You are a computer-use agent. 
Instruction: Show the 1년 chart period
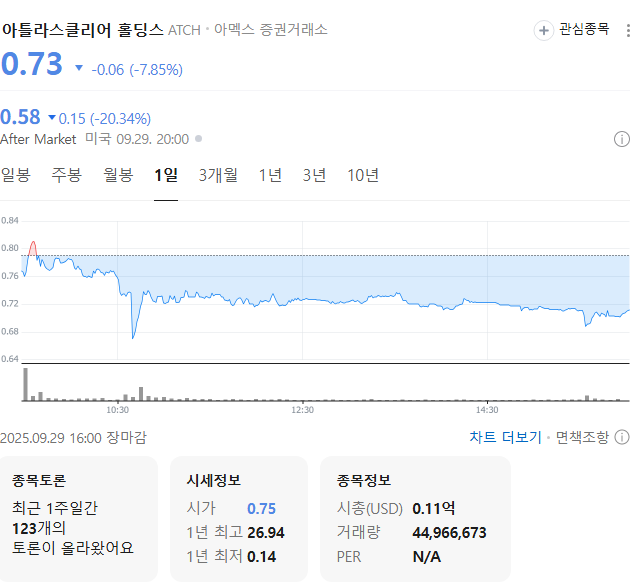click(270, 175)
